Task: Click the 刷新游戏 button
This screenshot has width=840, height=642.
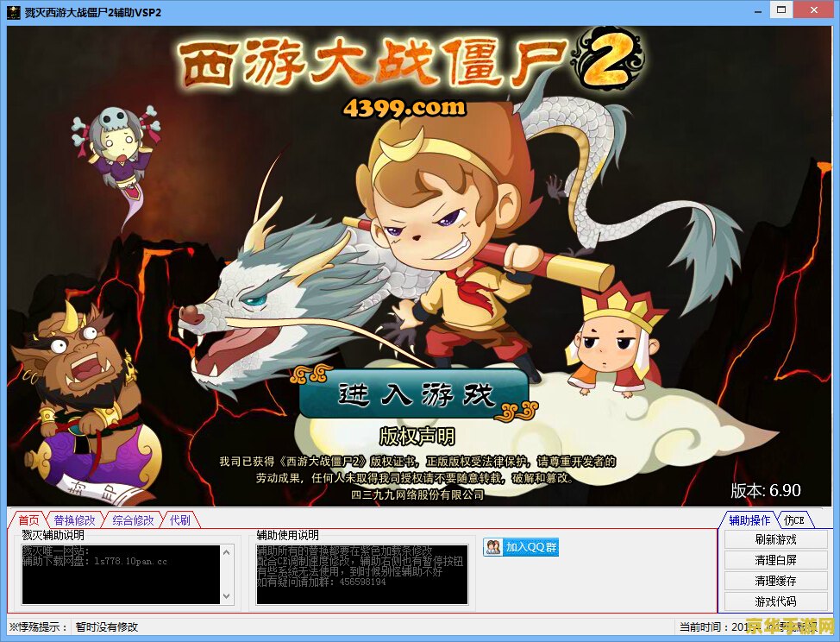Action: click(x=775, y=539)
